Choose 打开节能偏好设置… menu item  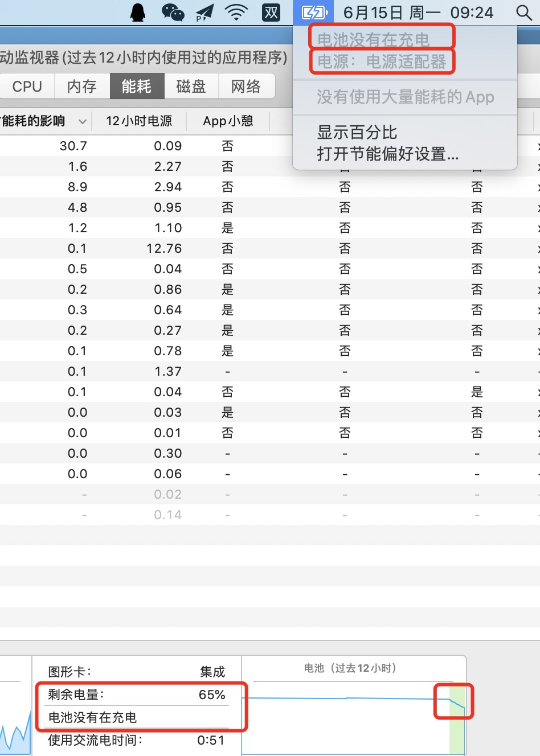387,154
